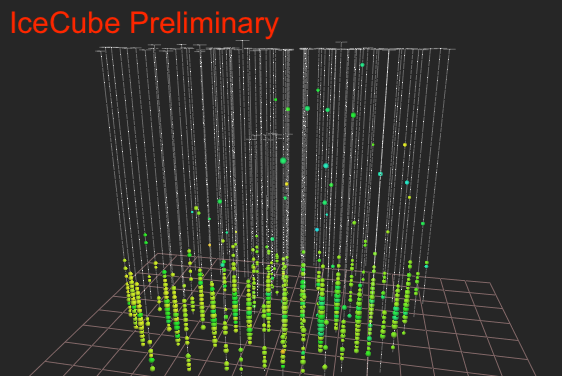Click the bright cyan hit above the right lower cluster

[x=317, y=229]
